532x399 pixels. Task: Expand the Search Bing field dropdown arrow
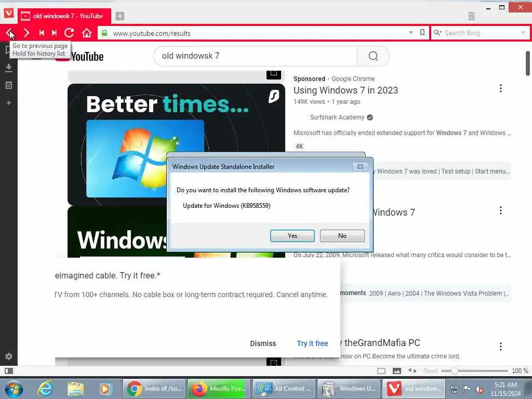523,33
